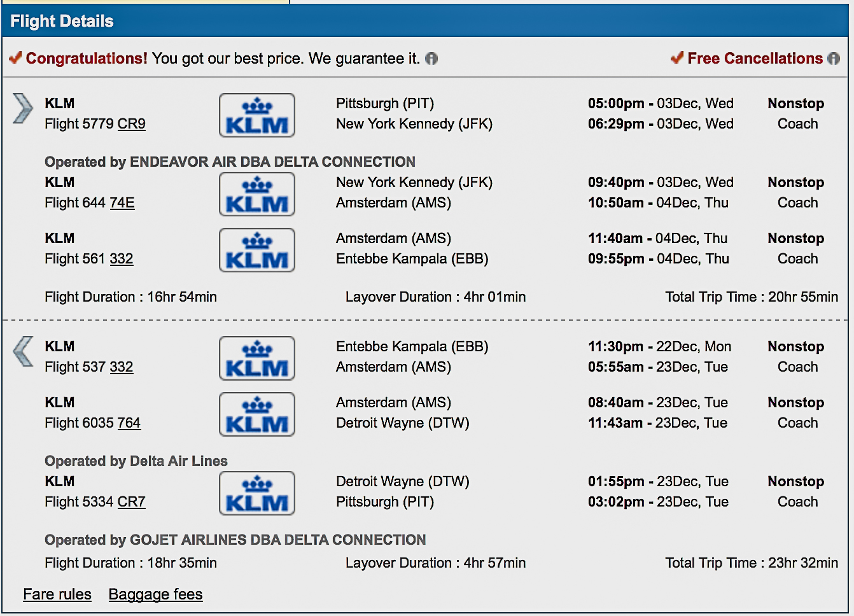The width and height of the screenshot is (854, 616).
Task: Click Flight Duration : 18hr 35min
Action: (x=131, y=563)
